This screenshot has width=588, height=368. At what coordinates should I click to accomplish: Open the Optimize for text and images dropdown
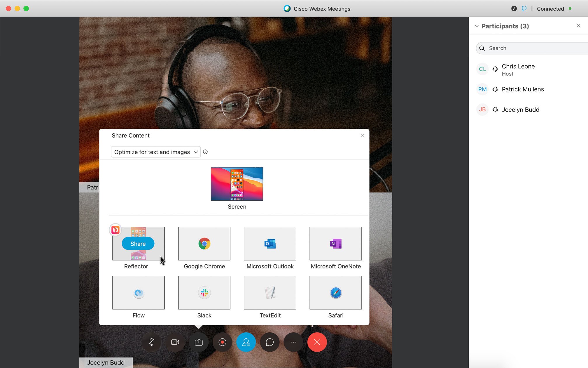155,152
